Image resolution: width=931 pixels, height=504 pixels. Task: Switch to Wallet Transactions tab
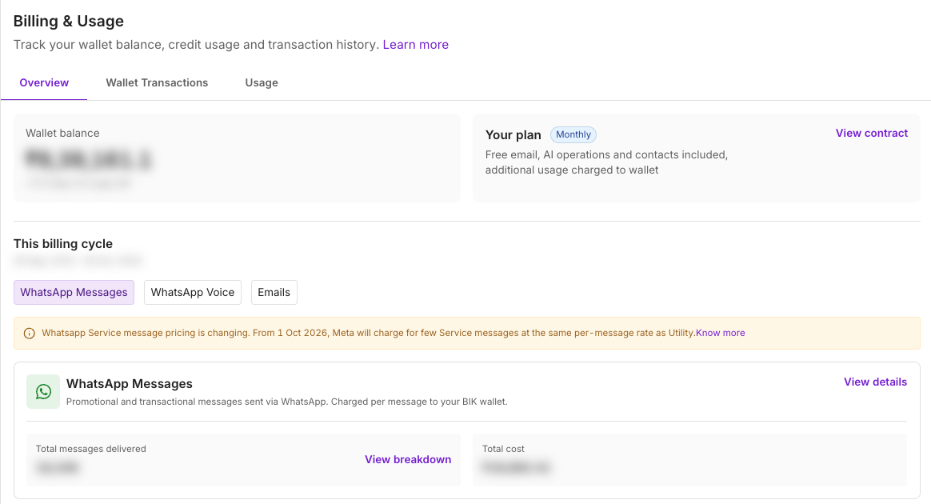157,83
